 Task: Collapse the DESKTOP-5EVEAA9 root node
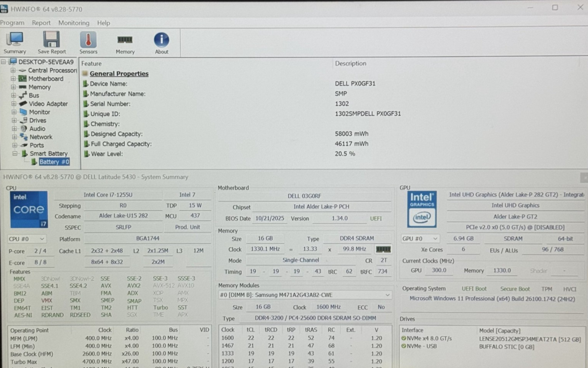pos(3,62)
